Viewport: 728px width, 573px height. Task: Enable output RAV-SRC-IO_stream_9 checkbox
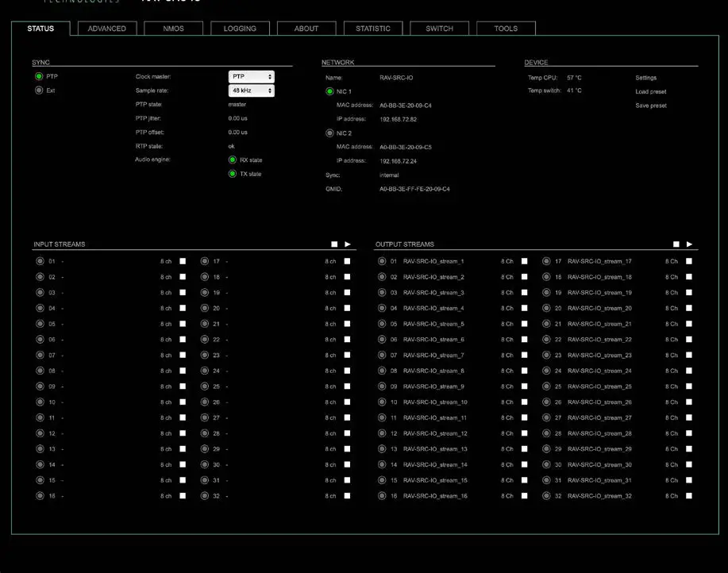tap(524, 386)
